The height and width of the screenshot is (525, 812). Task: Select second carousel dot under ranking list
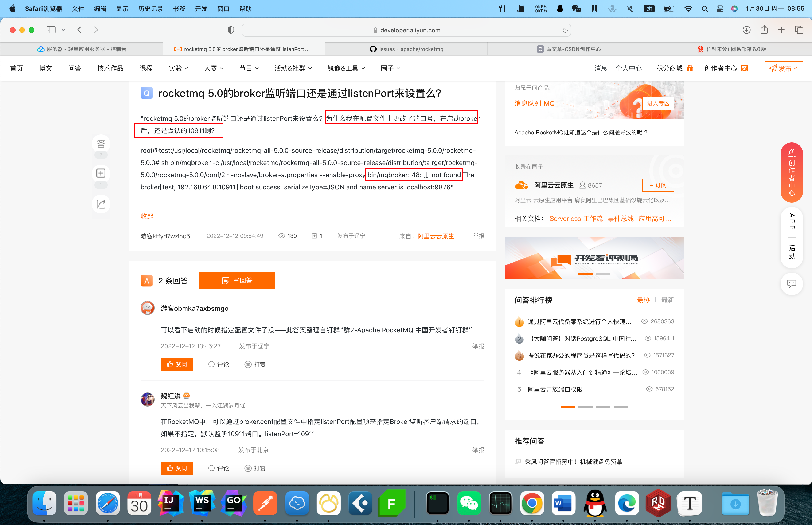[585, 407]
